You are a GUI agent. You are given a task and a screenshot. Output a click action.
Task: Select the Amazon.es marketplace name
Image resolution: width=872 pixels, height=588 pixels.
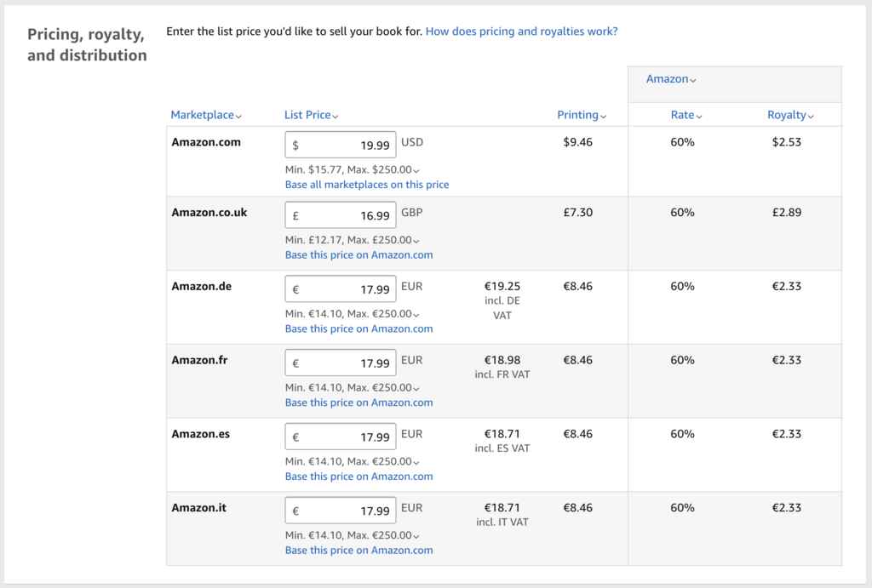coord(200,434)
